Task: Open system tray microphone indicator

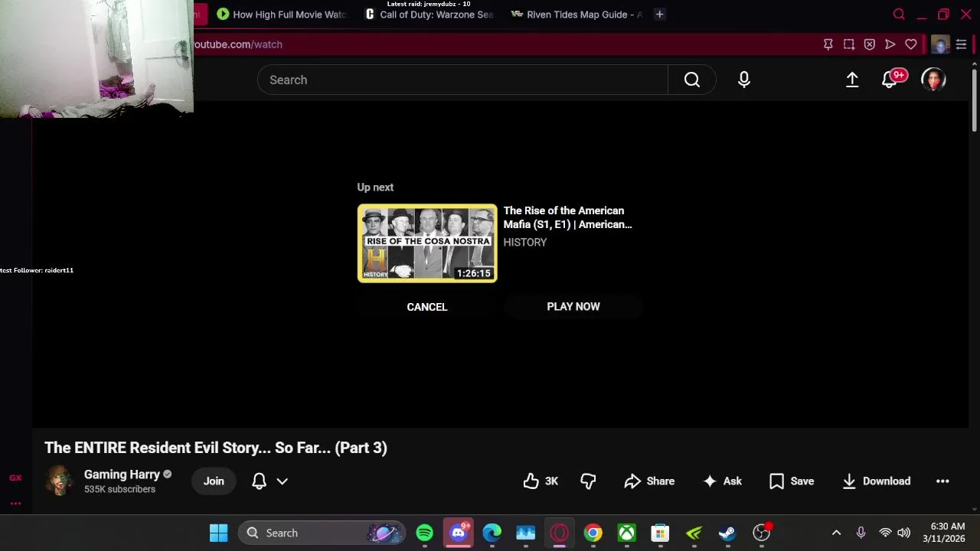Action: coord(861,533)
